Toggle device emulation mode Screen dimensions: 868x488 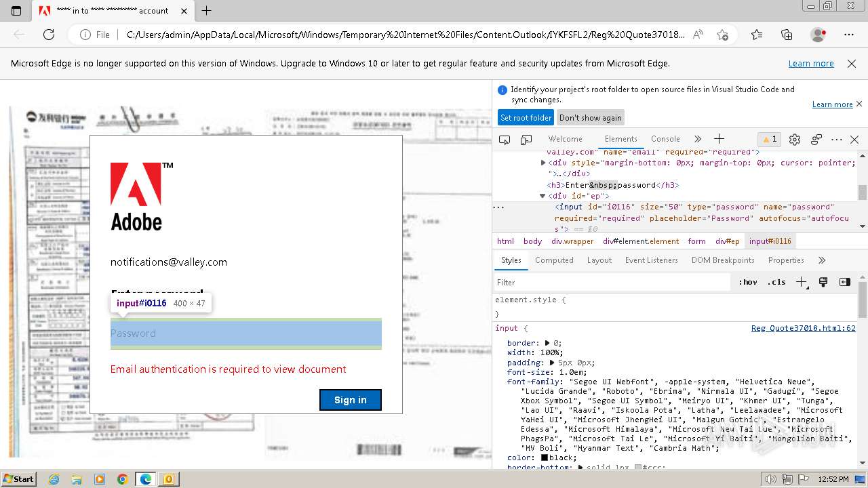[526, 140]
